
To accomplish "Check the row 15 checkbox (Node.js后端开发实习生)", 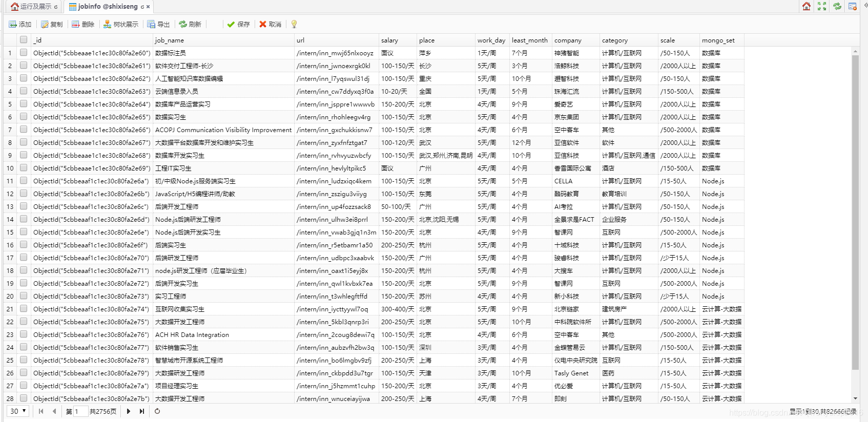I will pos(24,231).
